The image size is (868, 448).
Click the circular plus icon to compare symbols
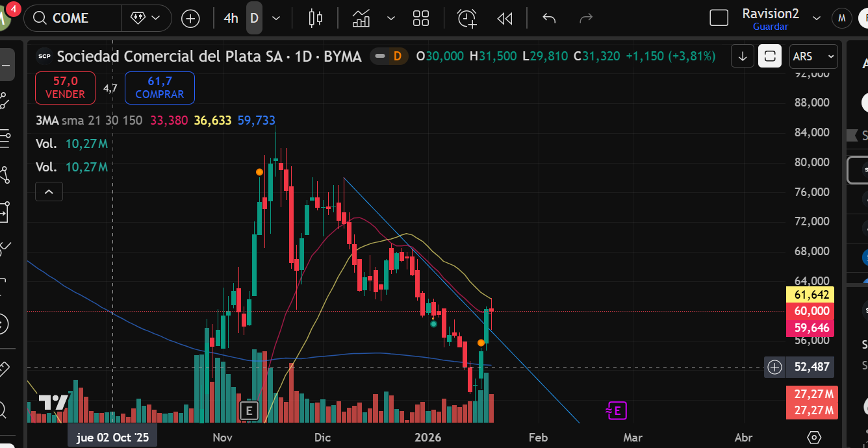[190, 18]
